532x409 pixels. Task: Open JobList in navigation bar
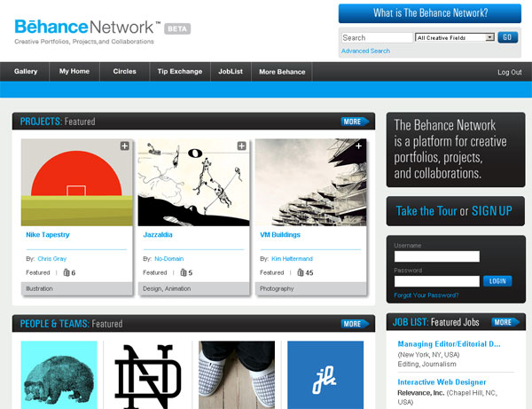pos(231,72)
